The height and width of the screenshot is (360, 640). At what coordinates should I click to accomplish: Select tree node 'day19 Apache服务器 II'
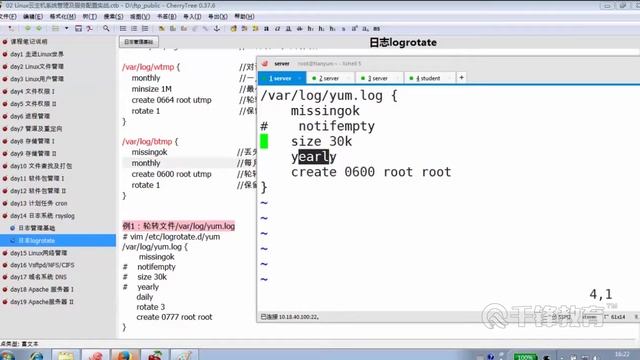click(x=42, y=302)
